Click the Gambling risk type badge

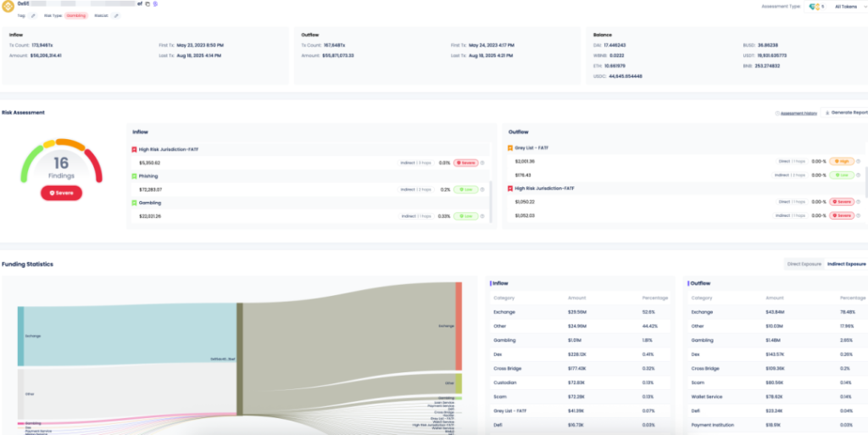[76, 15]
